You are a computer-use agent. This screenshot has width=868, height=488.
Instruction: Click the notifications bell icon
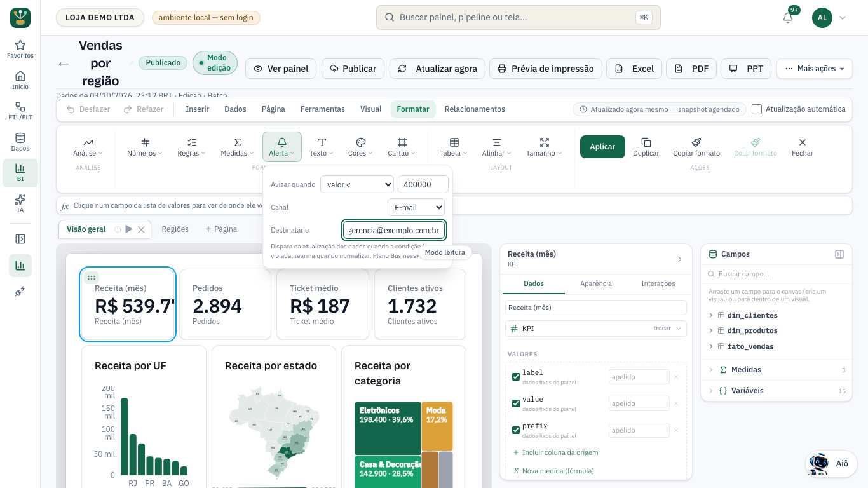tap(788, 18)
